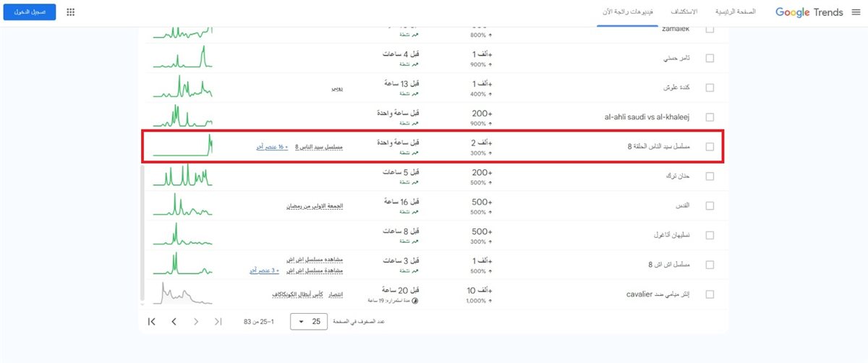Open related query كأس أبطال الكونكاكاف
This screenshot has width=868, height=363.
tap(298, 295)
